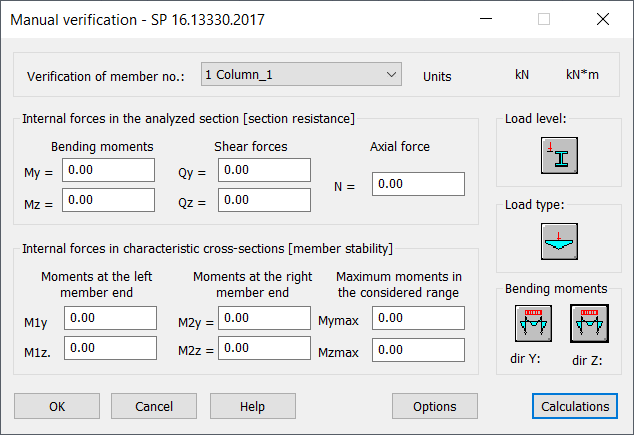Click the axial force N field
The width and height of the screenshot is (634, 435).
click(x=418, y=184)
